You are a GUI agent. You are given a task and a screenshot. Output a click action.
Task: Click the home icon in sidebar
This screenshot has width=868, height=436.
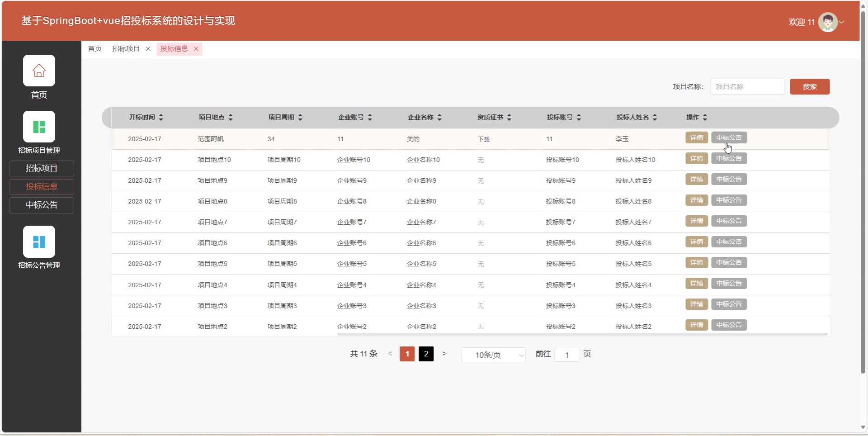point(39,71)
